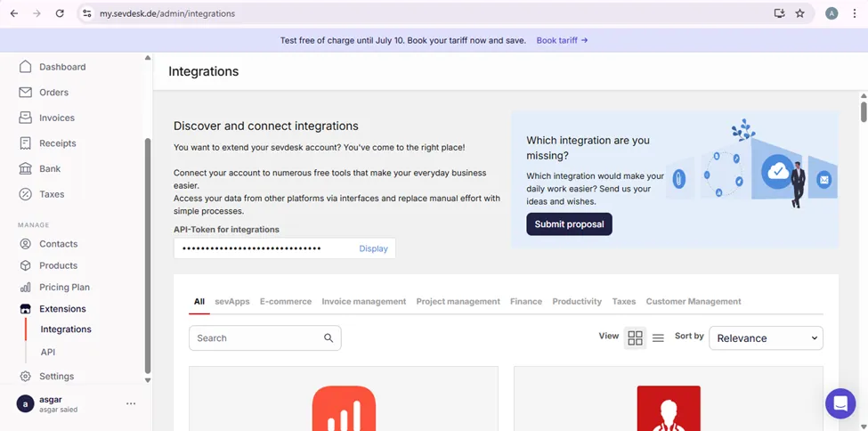The image size is (868, 431).
Task: Open the chat support bubble
Action: pyautogui.click(x=840, y=403)
